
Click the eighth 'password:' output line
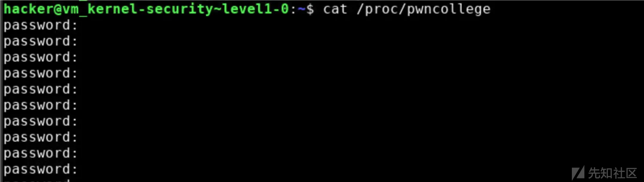(x=40, y=137)
